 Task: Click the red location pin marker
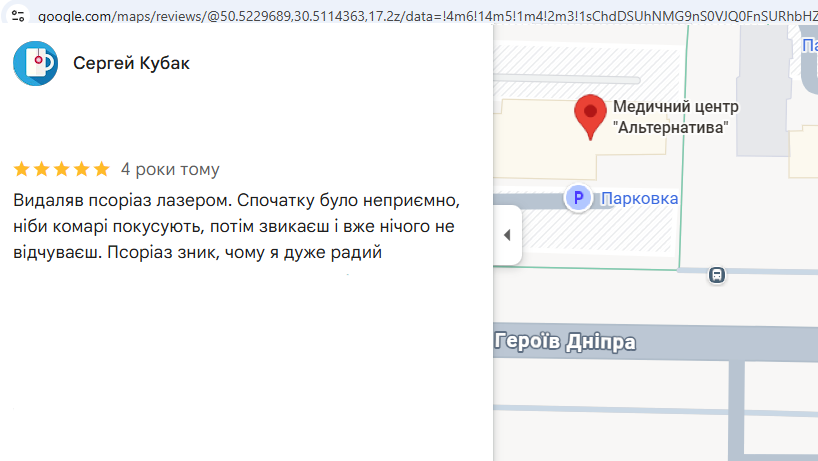click(590, 117)
